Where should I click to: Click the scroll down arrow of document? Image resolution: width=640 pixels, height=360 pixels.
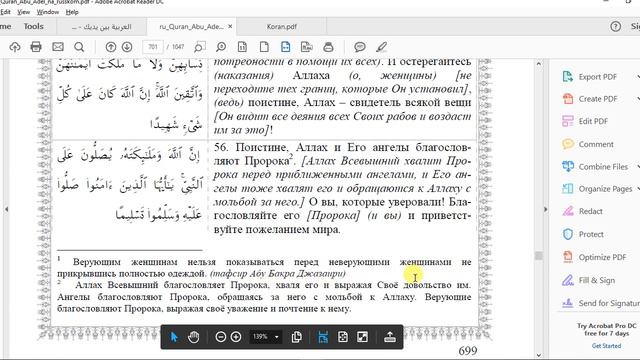pos(539,356)
